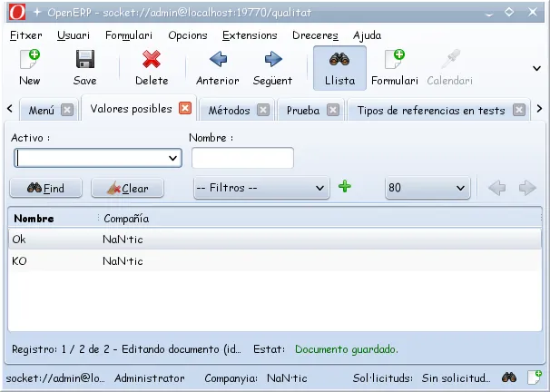Click the New record toolbar icon

30,60
